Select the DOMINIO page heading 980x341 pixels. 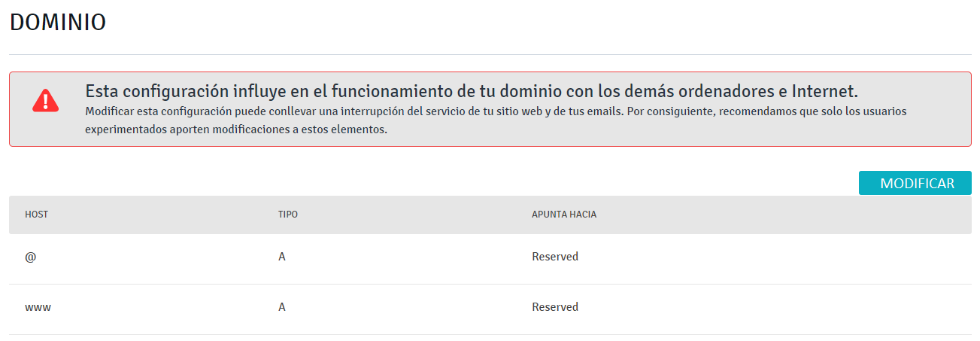[58, 23]
